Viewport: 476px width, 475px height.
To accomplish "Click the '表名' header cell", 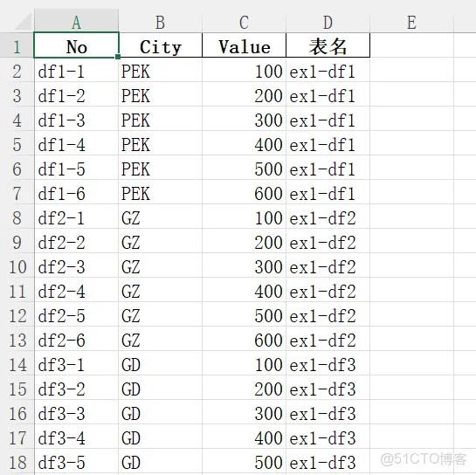I will pyautogui.click(x=328, y=45).
